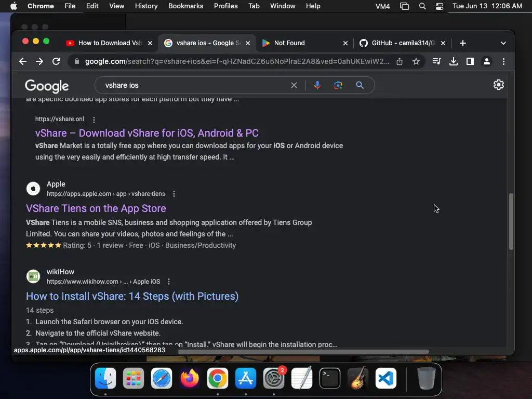Viewport: 532px width, 399px height.
Task: Search by image with Google Lens icon
Action: pos(338,85)
